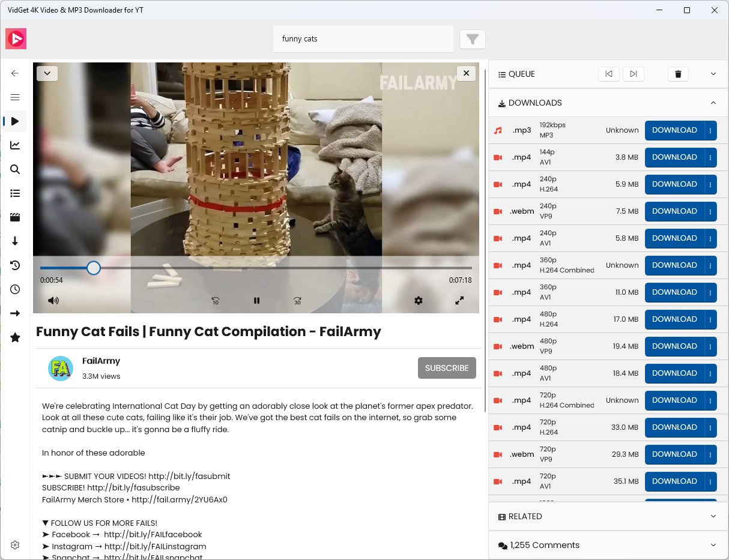Open the playlist list icon in sidebar
This screenshot has width=729, height=560.
coord(15,193)
